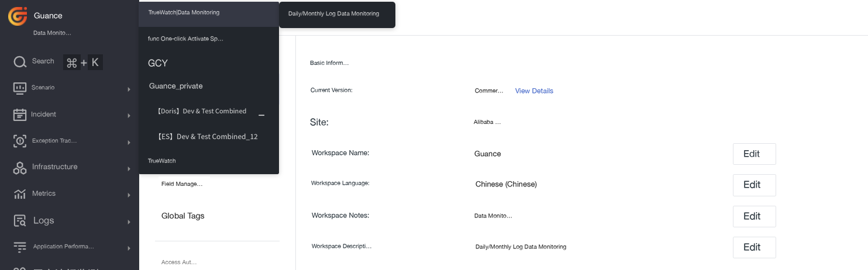This screenshot has height=270, width=868.
Task: Open the Logs icon
Action: click(x=20, y=221)
